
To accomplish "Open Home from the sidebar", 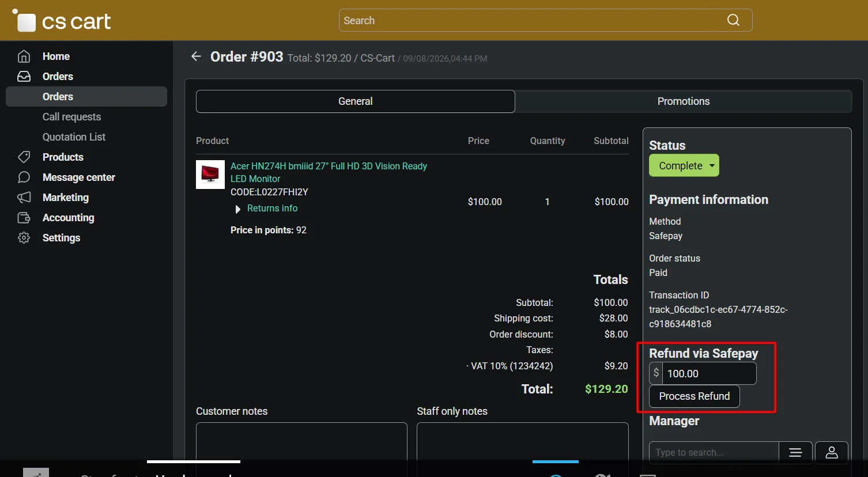I will 56,56.
